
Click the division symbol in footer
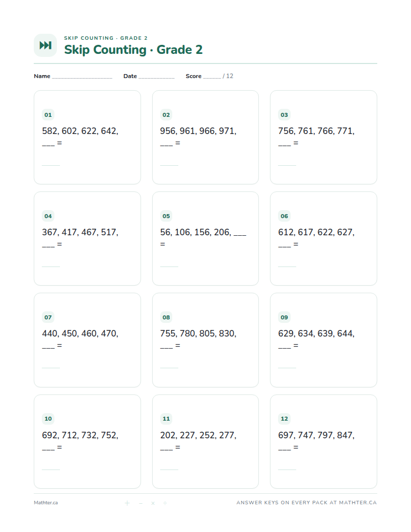(165, 503)
